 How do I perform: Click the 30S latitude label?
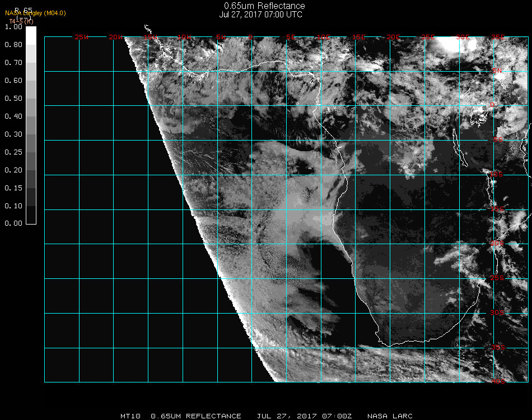point(497,313)
